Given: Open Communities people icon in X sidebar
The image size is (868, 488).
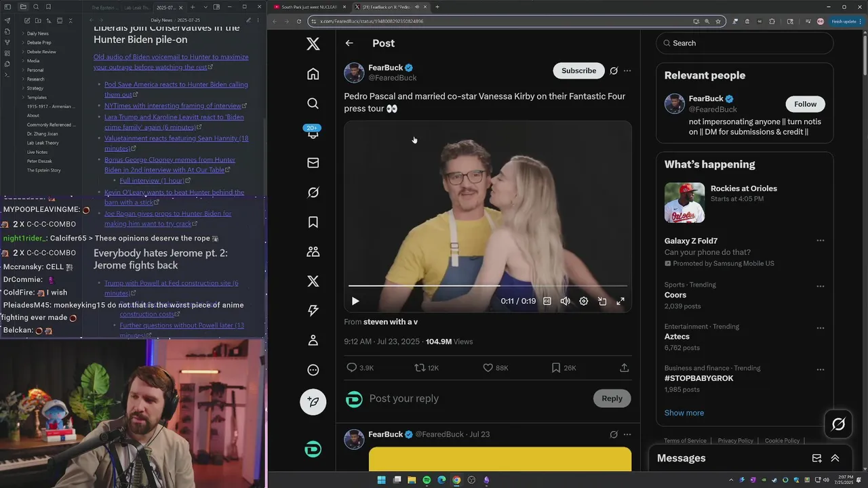Looking at the screenshot, I should click(x=313, y=251).
